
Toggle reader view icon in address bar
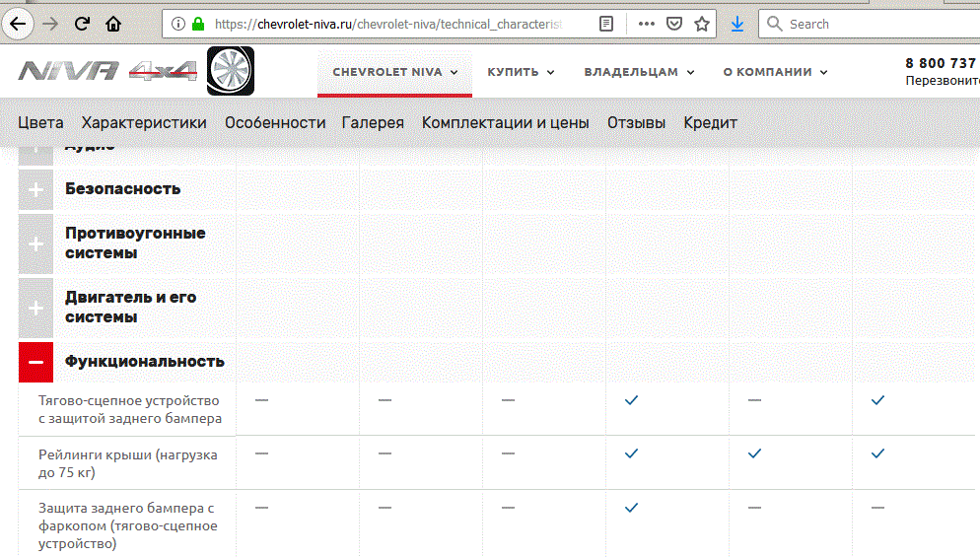tap(606, 24)
